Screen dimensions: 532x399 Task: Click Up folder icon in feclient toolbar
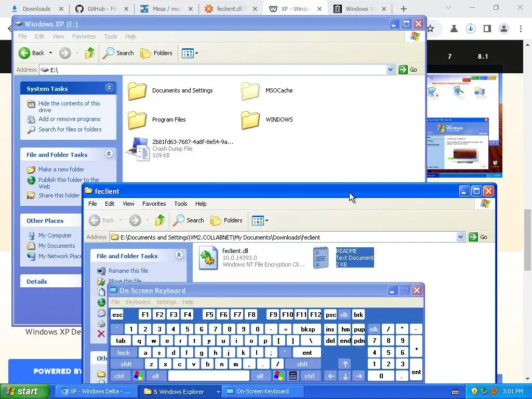(x=160, y=220)
